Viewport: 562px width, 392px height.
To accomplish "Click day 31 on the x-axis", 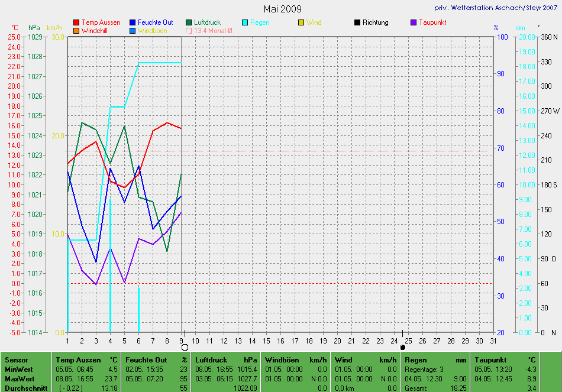I will (x=493, y=341).
